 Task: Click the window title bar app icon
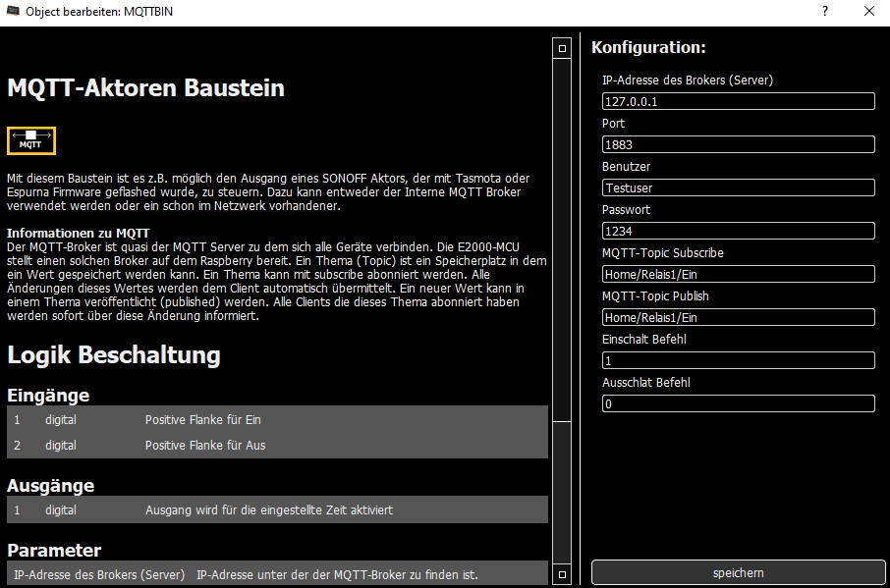point(13,12)
